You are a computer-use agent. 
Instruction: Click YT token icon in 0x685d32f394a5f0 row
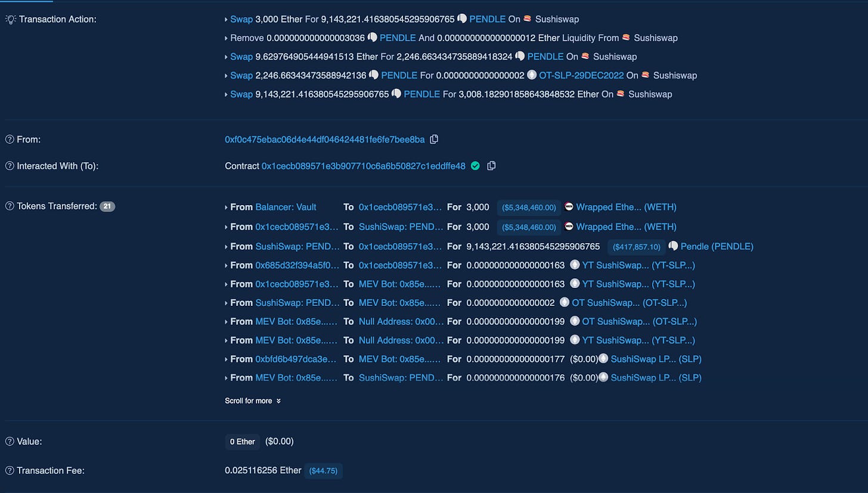pyautogui.click(x=575, y=265)
